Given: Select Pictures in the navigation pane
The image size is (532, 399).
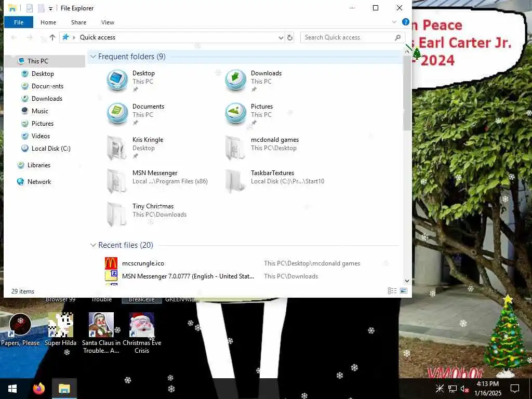Looking at the screenshot, I should pos(43,124).
